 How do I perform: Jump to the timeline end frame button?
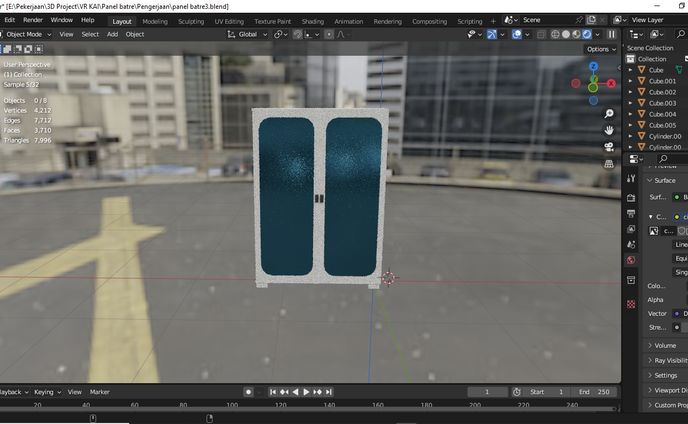point(329,392)
